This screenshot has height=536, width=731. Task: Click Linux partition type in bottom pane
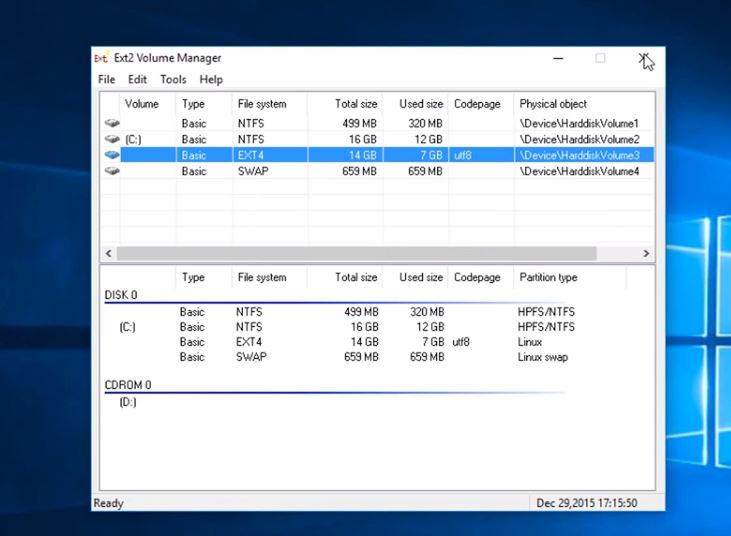(x=530, y=342)
